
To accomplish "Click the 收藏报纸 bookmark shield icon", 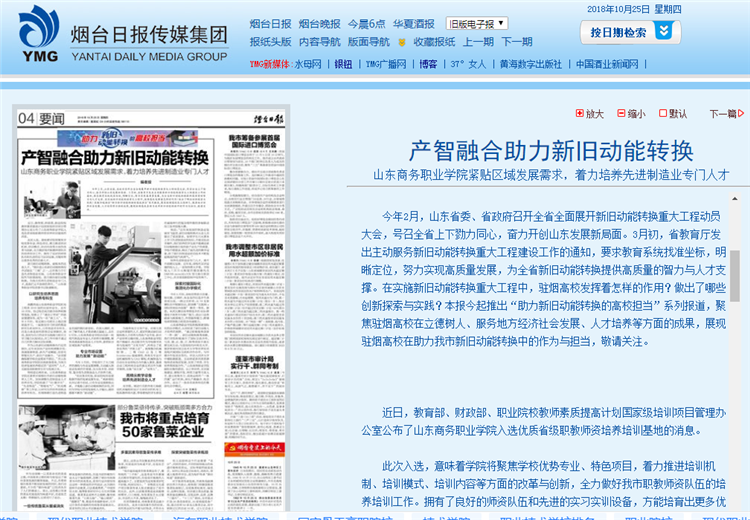I will [x=402, y=43].
